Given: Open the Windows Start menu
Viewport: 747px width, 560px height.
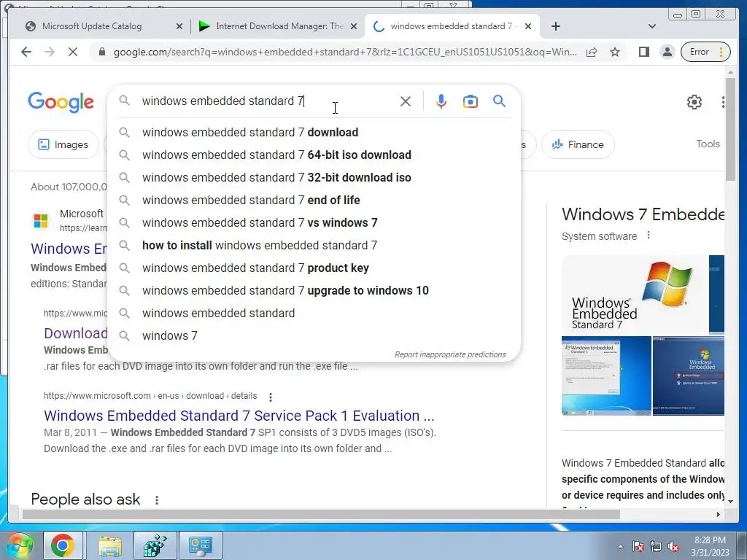Looking at the screenshot, I should (19, 545).
